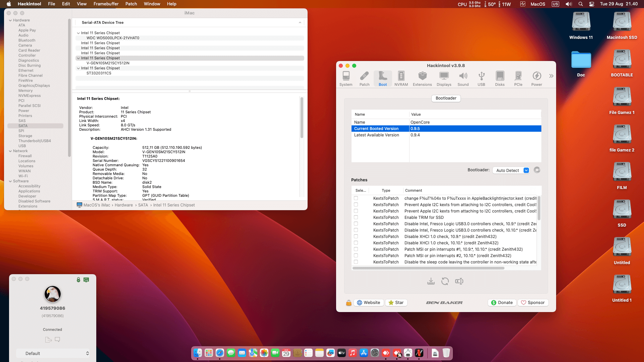The width and height of the screenshot is (644, 362).
Task: Switch to the PCIe toolbar icon
Action: pos(518,78)
